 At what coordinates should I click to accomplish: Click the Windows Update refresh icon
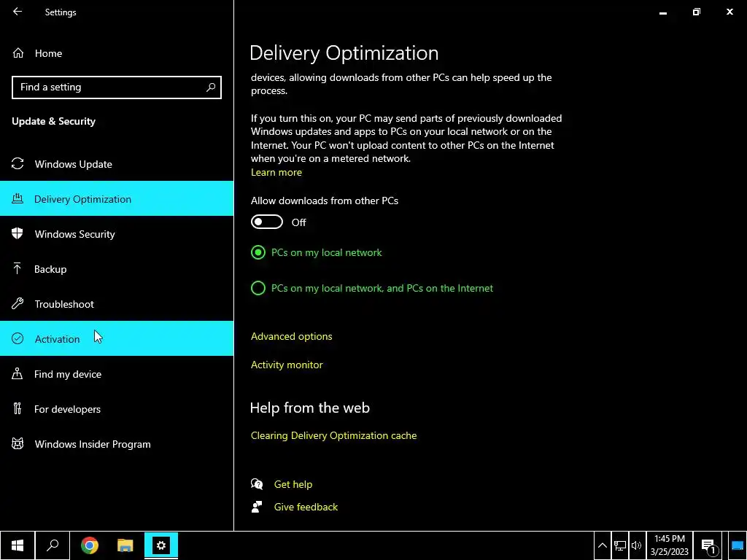18,164
